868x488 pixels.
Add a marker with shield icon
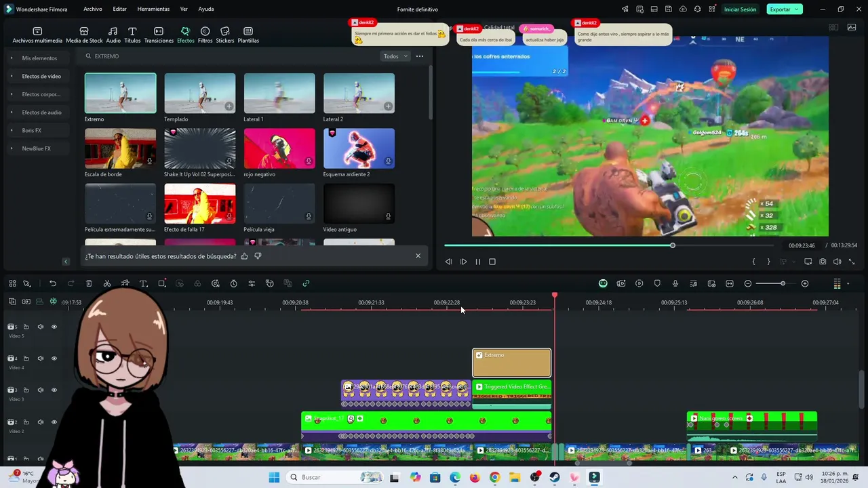pyautogui.click(x=657, y=283)
